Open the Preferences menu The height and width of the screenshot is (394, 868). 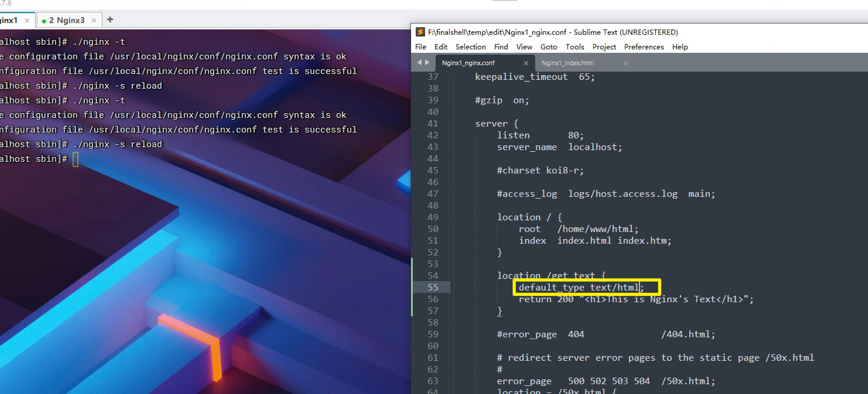pyautogui.click(x=643, y=47)
